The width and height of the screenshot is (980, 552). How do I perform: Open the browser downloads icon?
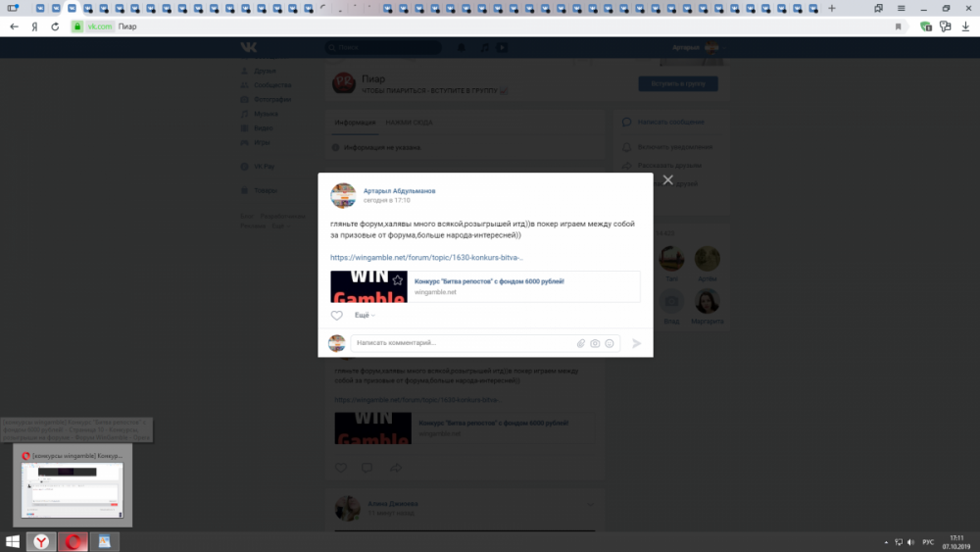click(964, 26)
